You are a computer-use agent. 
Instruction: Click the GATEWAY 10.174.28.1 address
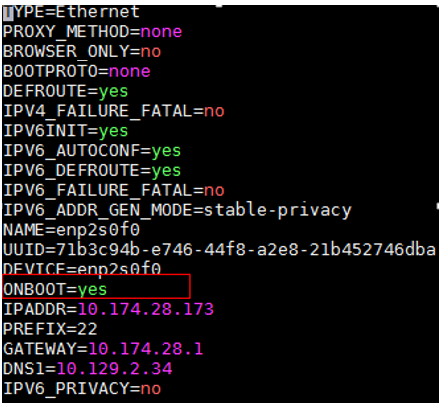[146, 349]
